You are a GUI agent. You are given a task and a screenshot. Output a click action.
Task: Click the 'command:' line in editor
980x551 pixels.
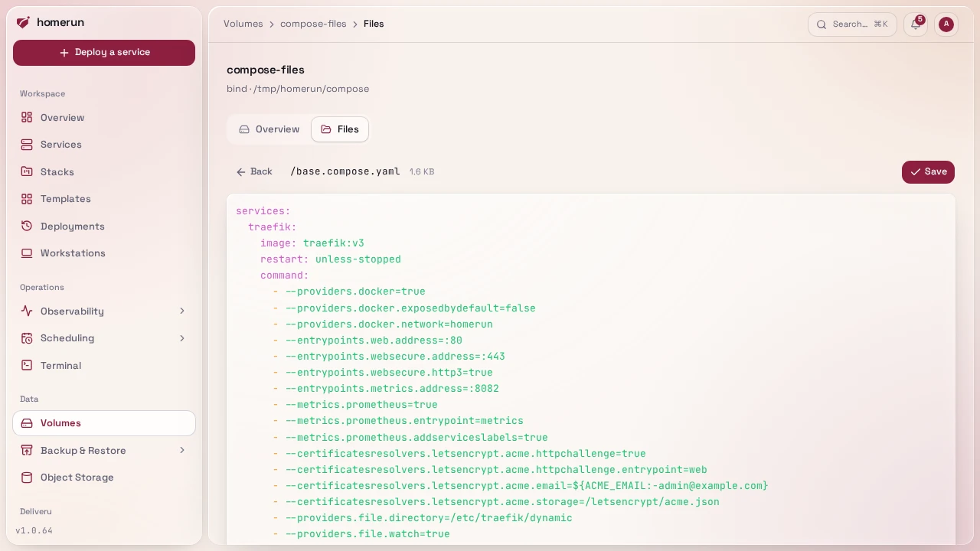coord(285,275)
